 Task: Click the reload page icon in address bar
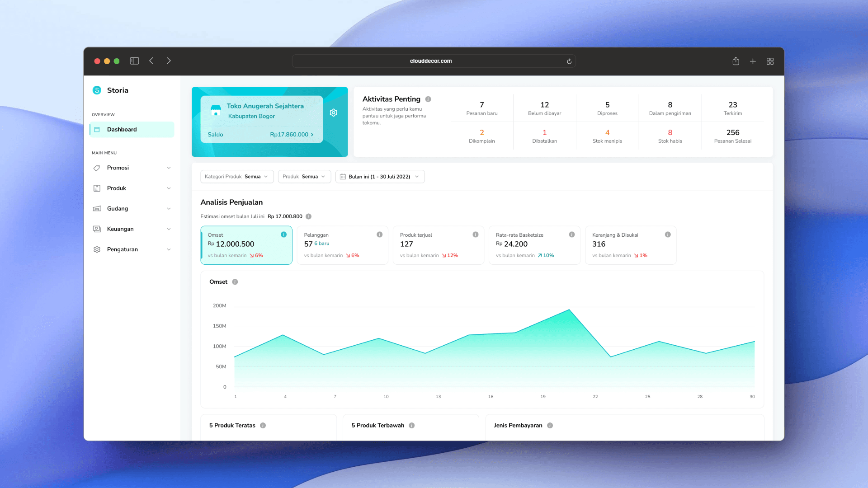569,61
